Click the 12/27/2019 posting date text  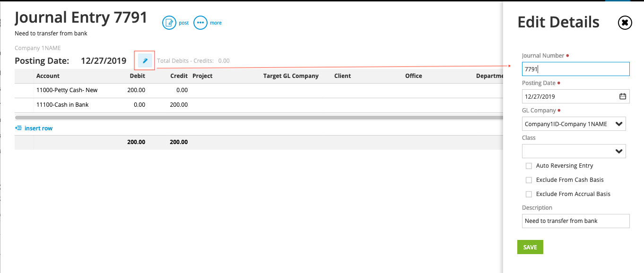coord(104,60)
